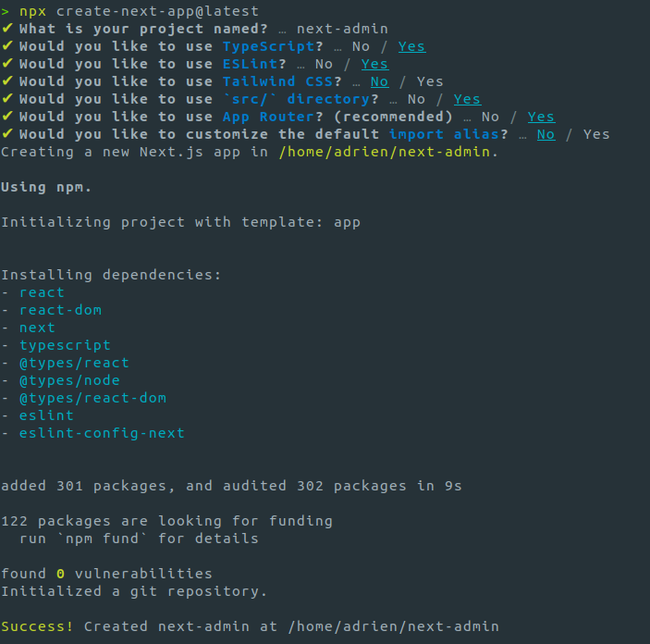Select the underlined Yes for App Router
The image size is (650, 644).
(541, 117)
